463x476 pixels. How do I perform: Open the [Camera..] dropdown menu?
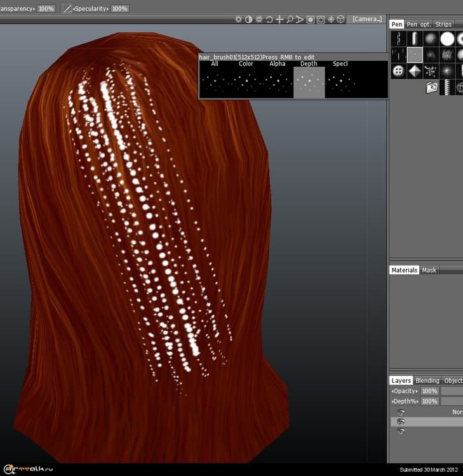pyautogui.click(x=367, y=20)
